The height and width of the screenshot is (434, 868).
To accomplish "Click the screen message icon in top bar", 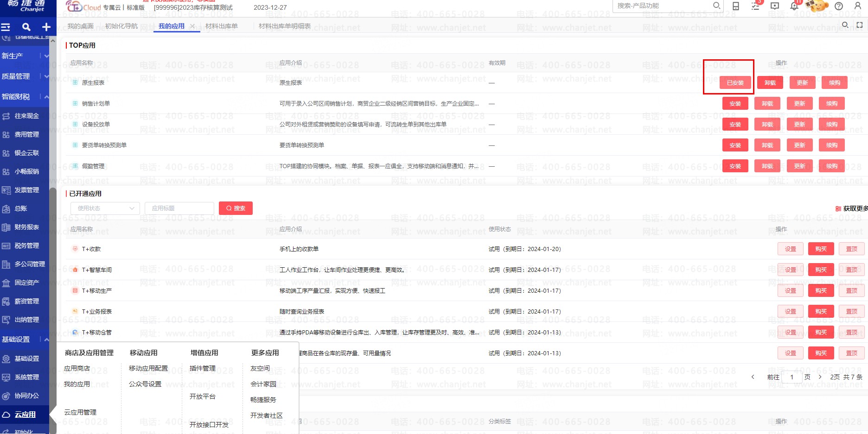I will [775, 6].
